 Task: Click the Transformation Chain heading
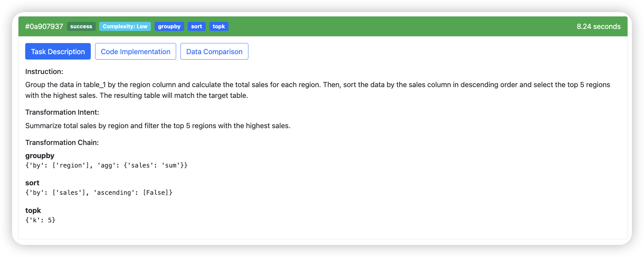[62, 143]
